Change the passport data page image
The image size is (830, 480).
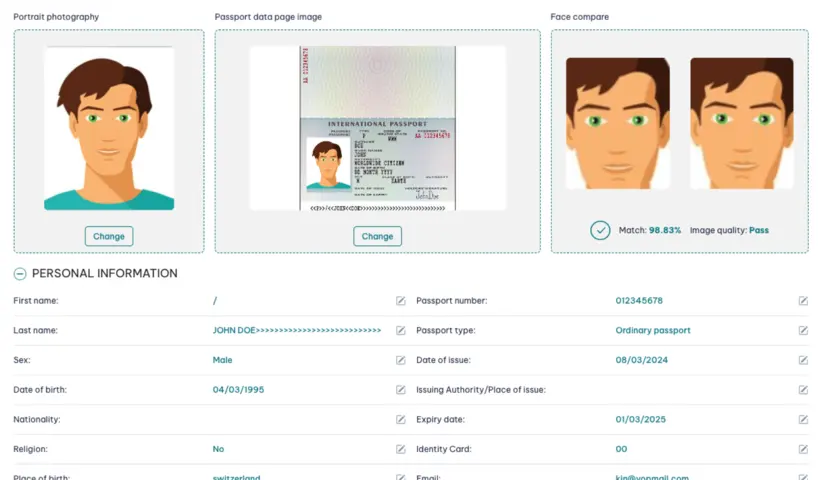click(377, 236)
